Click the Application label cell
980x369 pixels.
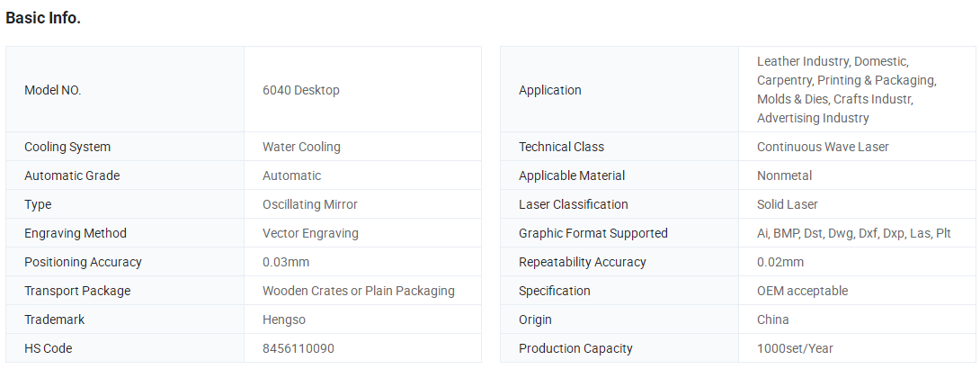point(619,89)
